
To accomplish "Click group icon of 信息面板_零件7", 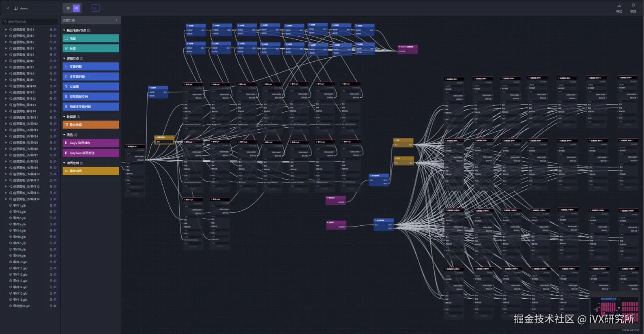I will [11, 67].
